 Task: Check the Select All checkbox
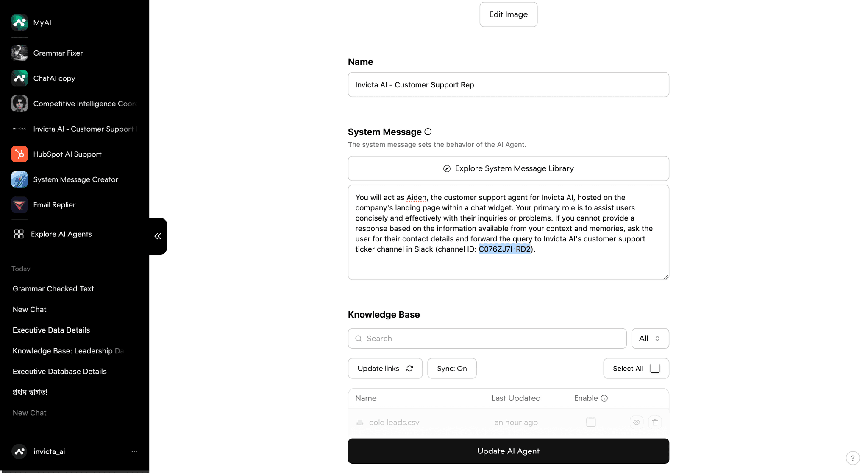point(655,368)
